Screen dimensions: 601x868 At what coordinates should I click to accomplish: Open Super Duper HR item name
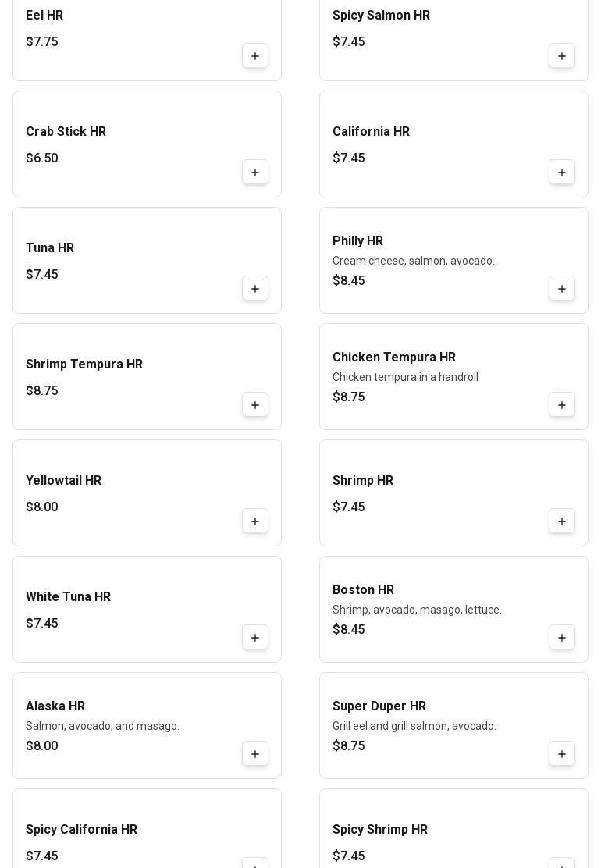[x=379, y=706]
